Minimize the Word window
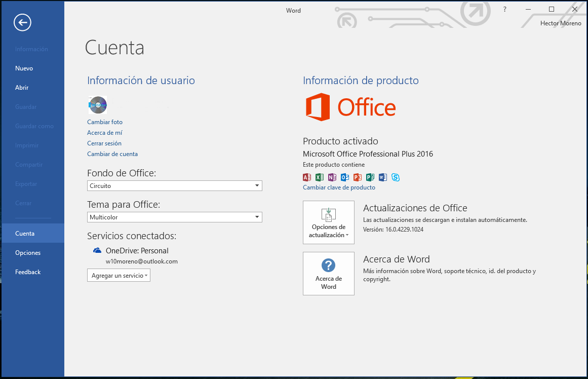Image resolution: width=588 pixels, height=379 pixels. [x=528, y=10]
